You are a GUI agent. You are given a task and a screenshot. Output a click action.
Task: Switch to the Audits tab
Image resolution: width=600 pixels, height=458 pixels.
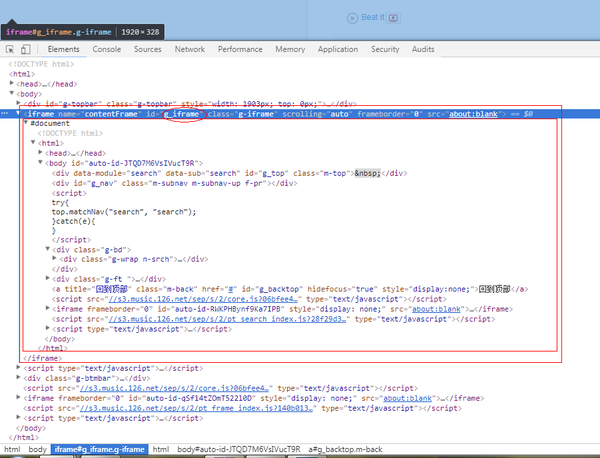point(423,49)
